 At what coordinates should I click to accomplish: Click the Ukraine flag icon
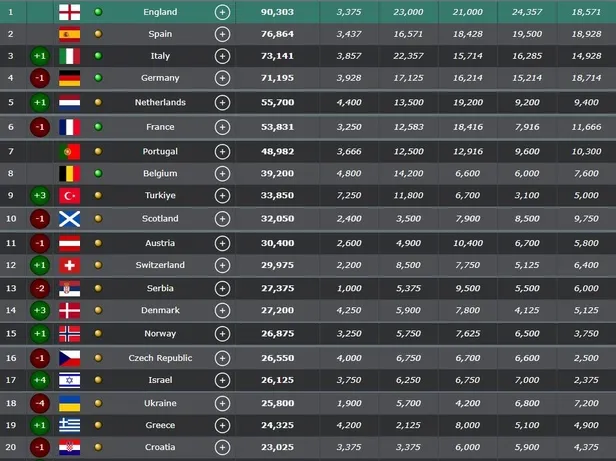pyautogui.click(x=69, y=402)
